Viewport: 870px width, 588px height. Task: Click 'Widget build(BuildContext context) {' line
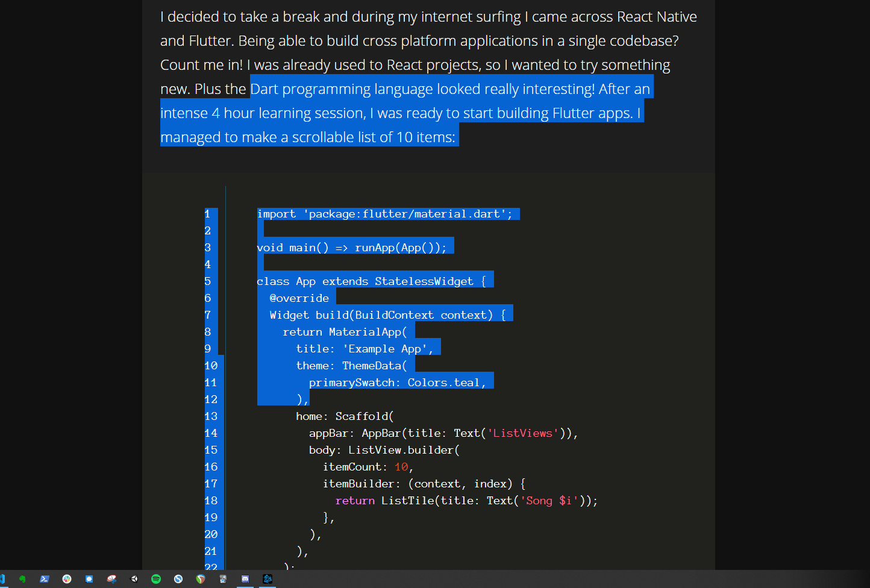(x=388, y=315)
